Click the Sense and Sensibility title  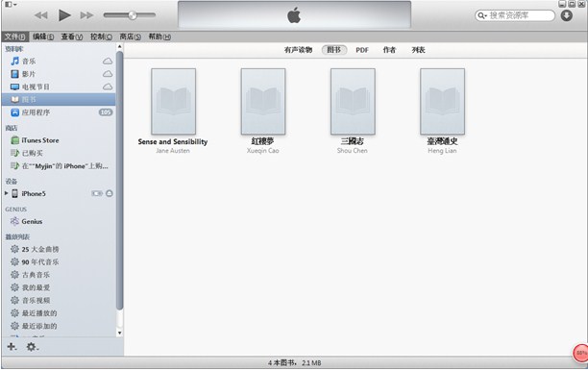[173, 142]
